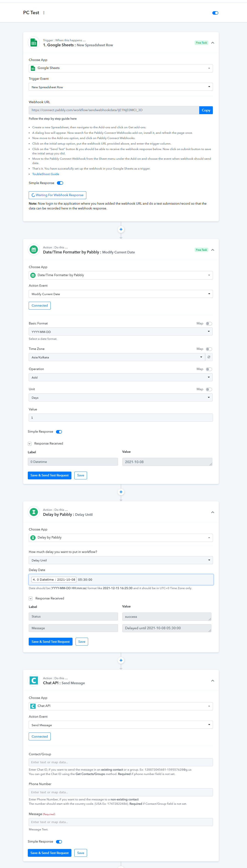Save & Send Test Request for Date/Time Formatter
Image resolution: width=247 pixels, height=868 pixels.
click(x=50, y=475)
